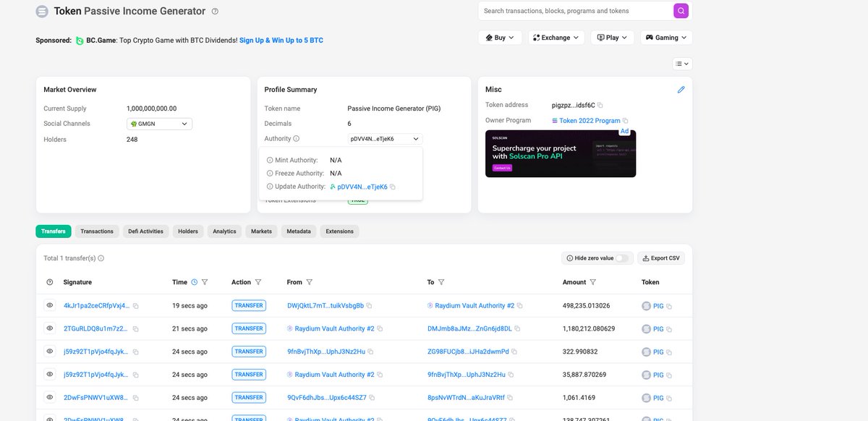This screenshot has width=868, height=421.
Task: Open the Gaming dropdown
Action: click(x=666, y=38)
